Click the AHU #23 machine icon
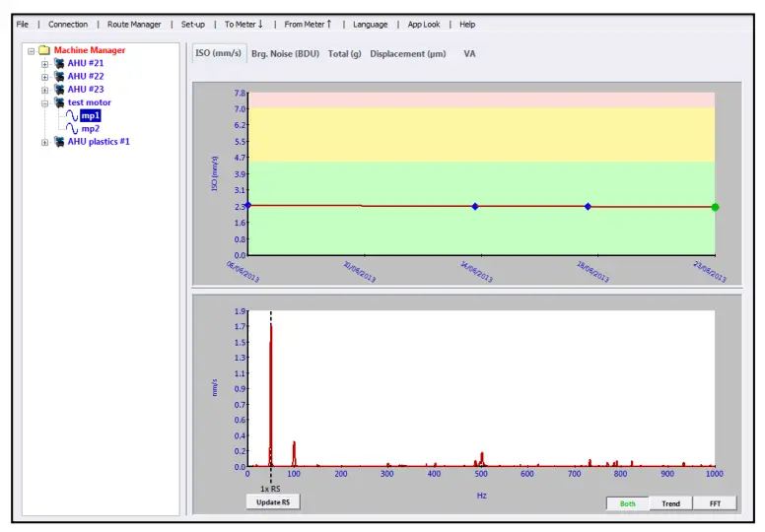The image size is (765, 532). 59,90
